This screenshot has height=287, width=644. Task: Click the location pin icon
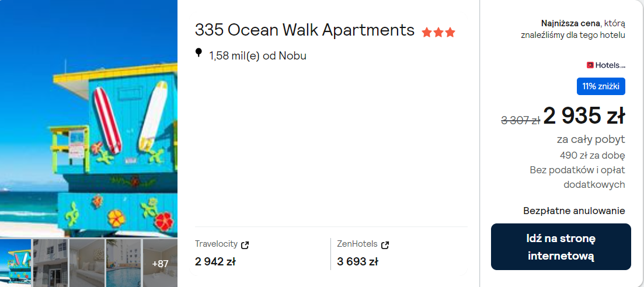(x=199, y=54)
